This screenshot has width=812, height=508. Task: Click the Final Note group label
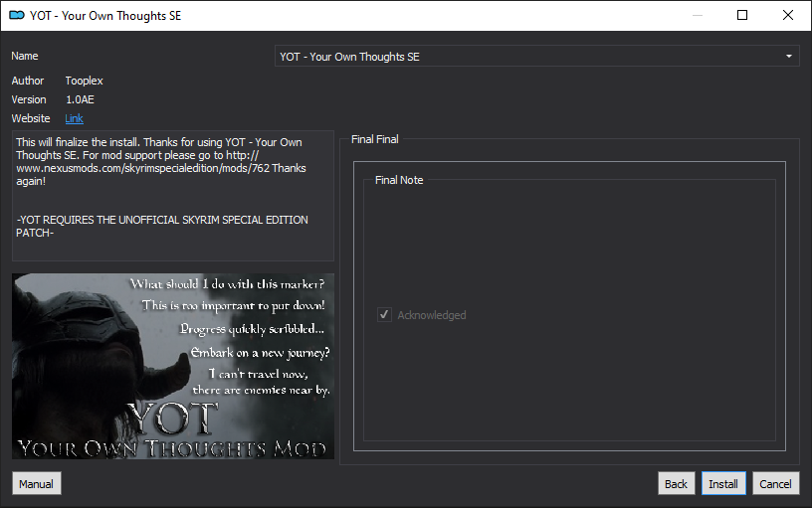[399, 180]
